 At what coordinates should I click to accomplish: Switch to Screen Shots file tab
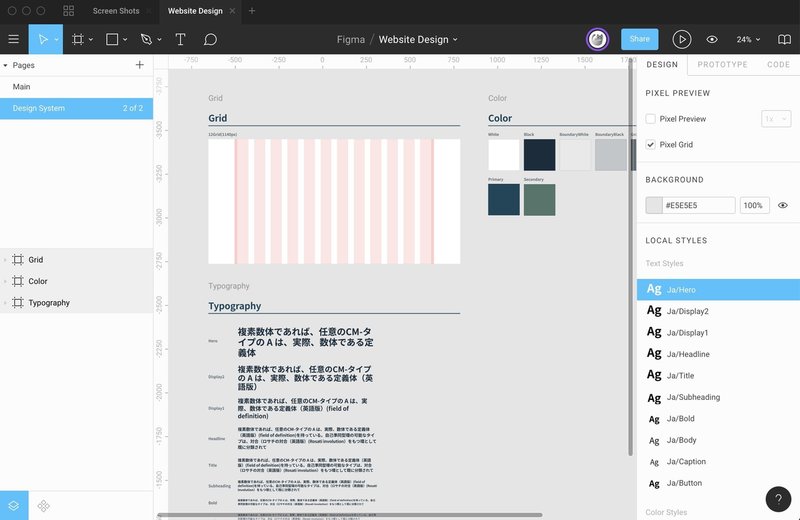(x=116, y=11)
